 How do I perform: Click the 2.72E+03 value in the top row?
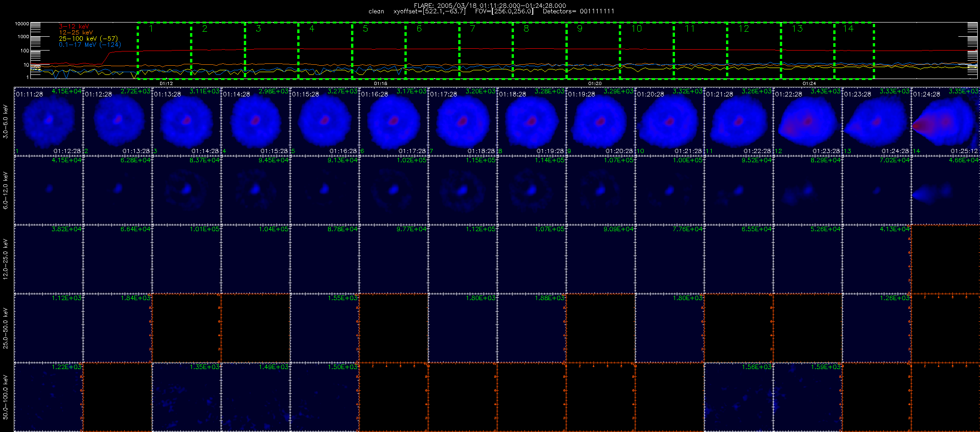136,91
